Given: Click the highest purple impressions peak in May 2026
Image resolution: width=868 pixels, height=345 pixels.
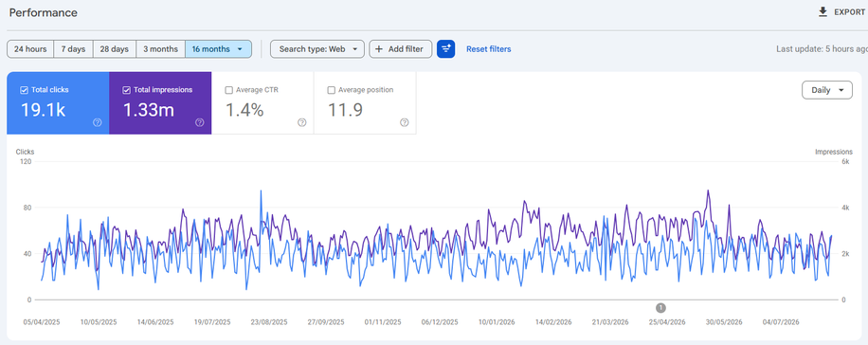Looking at the screenshot, I should click(708, 191).
